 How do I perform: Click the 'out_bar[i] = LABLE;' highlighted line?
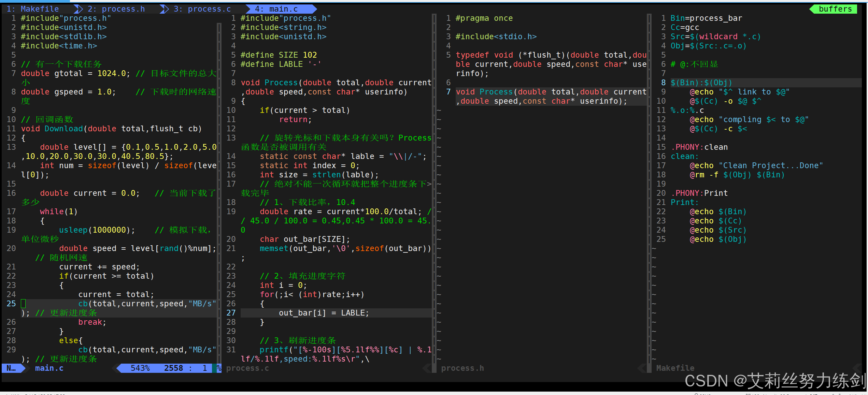(324, 313)
